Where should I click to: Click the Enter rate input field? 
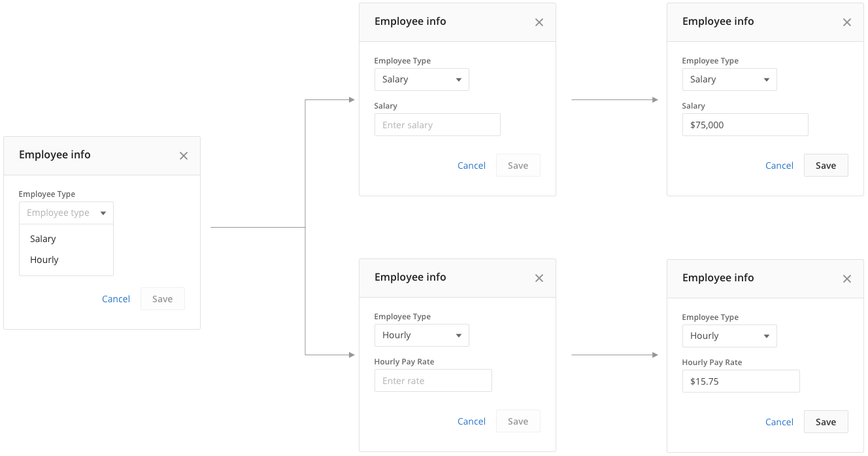coord(433,381)
